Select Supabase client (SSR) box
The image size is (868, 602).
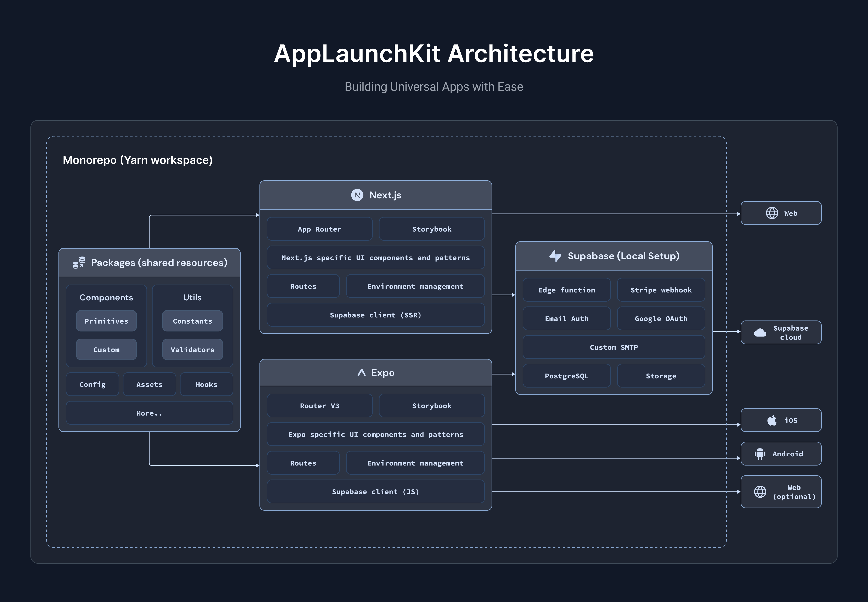[x=376, y=315]
